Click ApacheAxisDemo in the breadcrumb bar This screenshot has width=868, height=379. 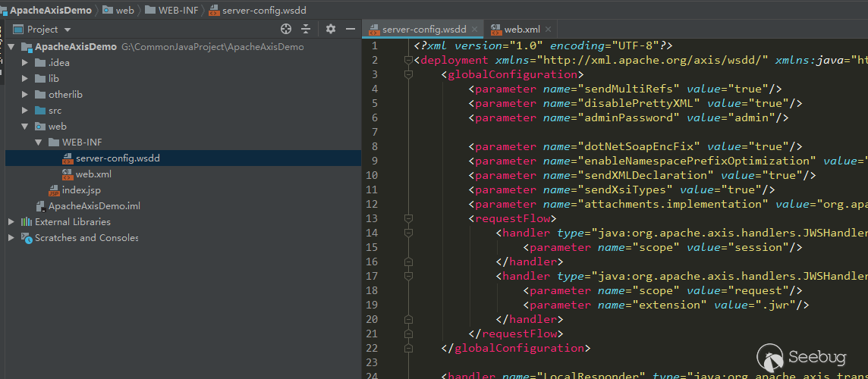pos(50,11)
